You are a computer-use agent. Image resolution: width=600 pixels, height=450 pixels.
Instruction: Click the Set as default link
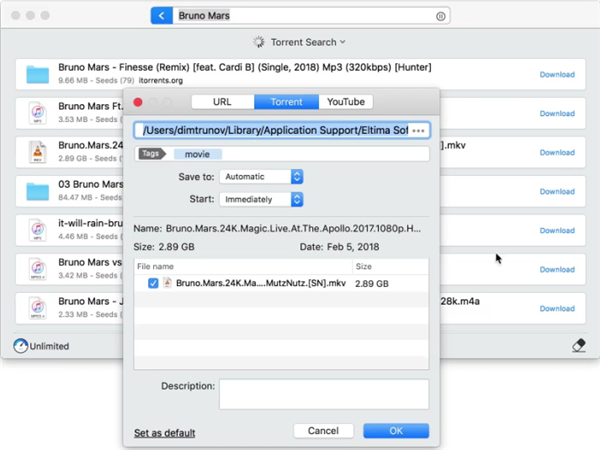[x=165, y=433]
